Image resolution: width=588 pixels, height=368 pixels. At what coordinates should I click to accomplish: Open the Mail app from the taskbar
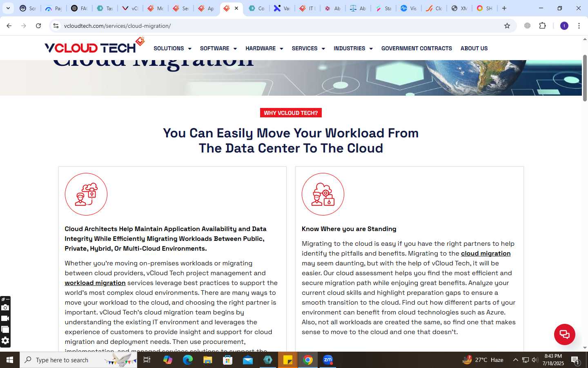click(247, 360)
